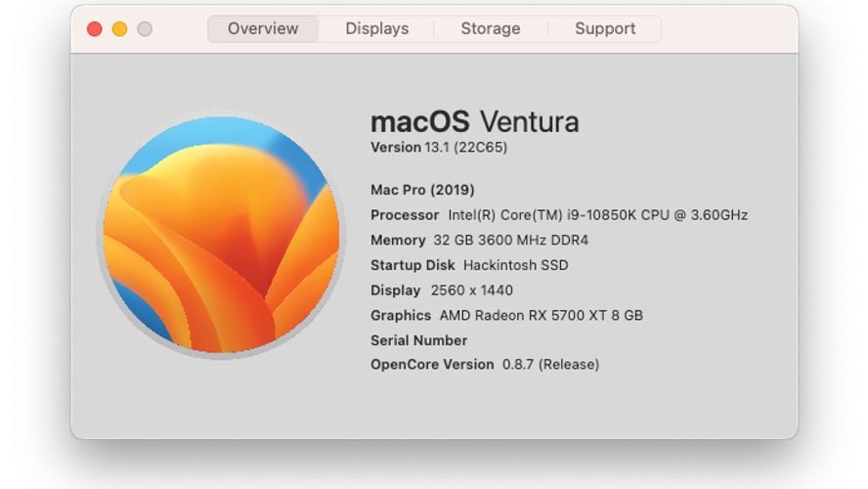Click the Processor field label
Screen dimensions: 868x489
click(x=405, y=215)
